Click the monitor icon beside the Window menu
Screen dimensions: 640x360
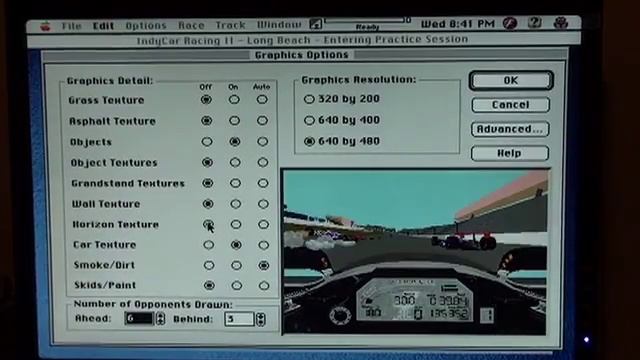click(315, 24)
